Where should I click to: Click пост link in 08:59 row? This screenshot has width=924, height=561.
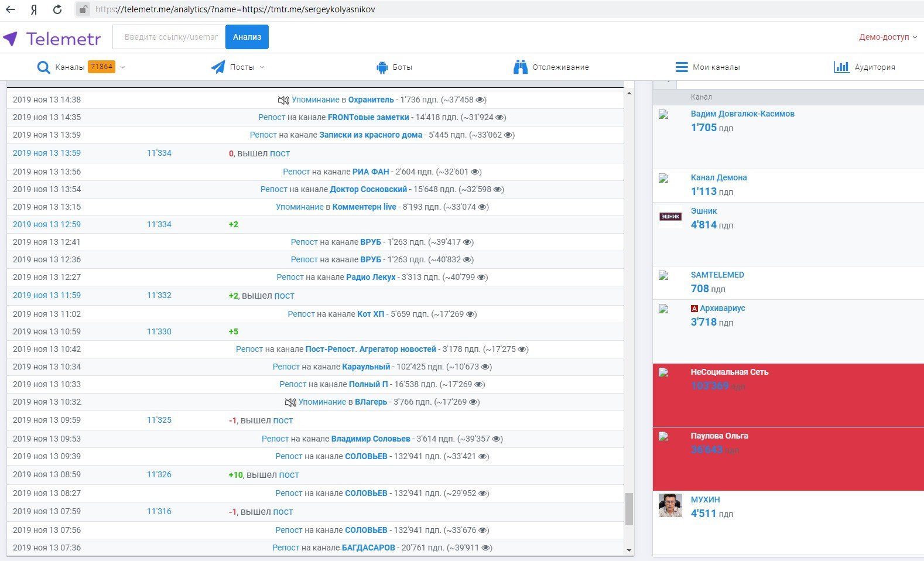[289, 475]
